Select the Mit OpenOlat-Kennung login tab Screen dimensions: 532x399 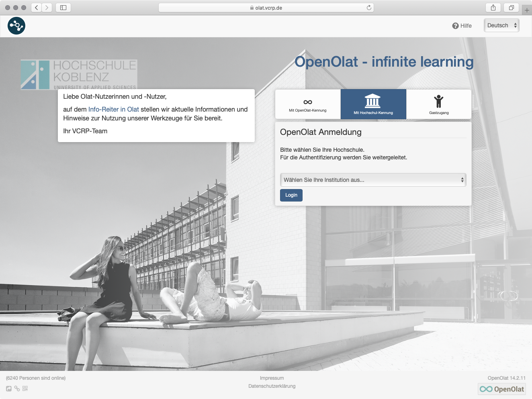click(308, 104)
